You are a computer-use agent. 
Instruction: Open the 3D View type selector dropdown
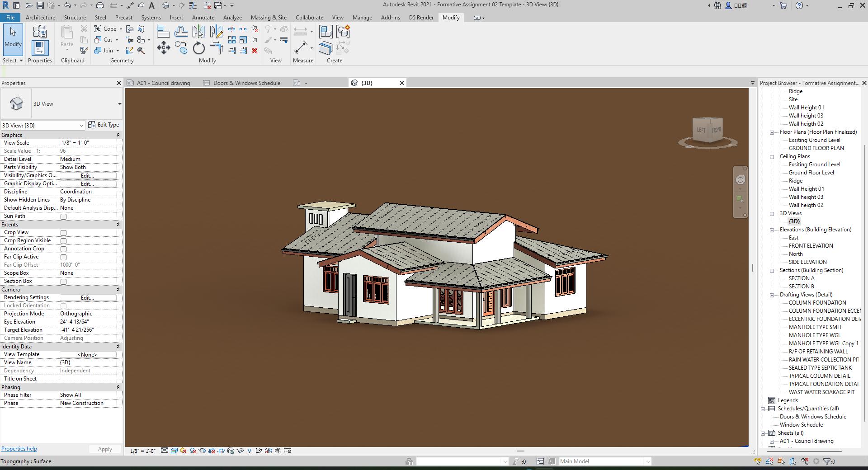(x=119, y=104)
